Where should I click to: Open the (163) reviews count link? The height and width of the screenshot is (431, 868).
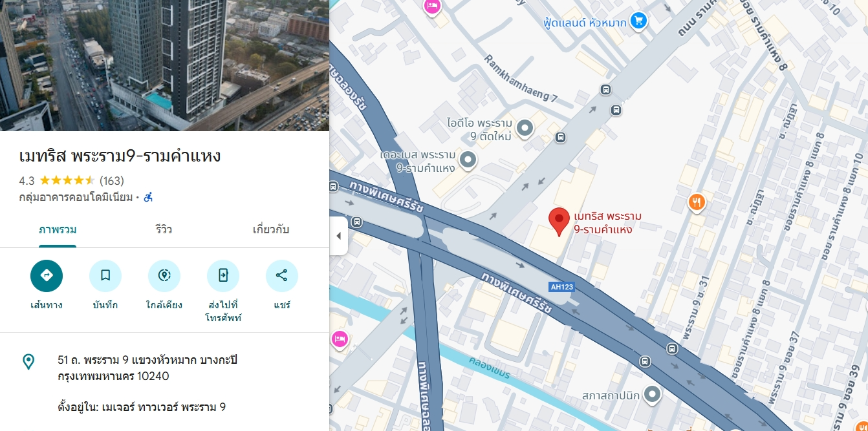tap(112, 180)
